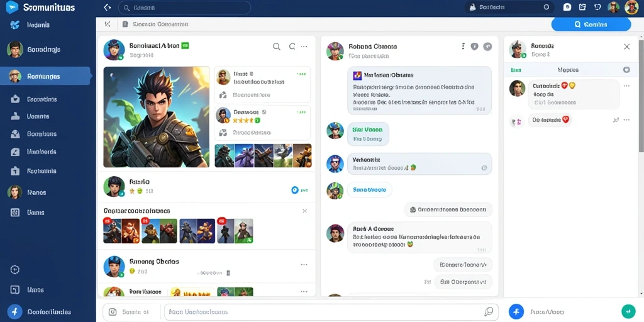Open the three-dot menu on the top left post
Image resolution: width=644 pixels, height=322 pixels.
pos(304,47)
